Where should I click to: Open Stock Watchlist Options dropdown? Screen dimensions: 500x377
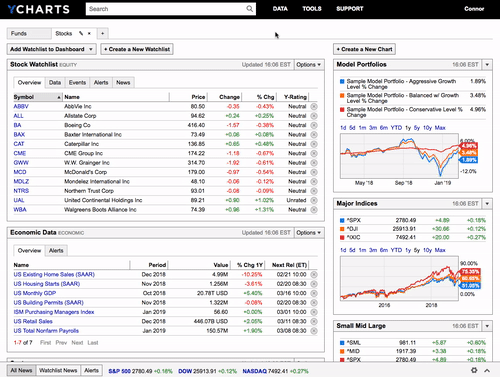click(309, 65)
